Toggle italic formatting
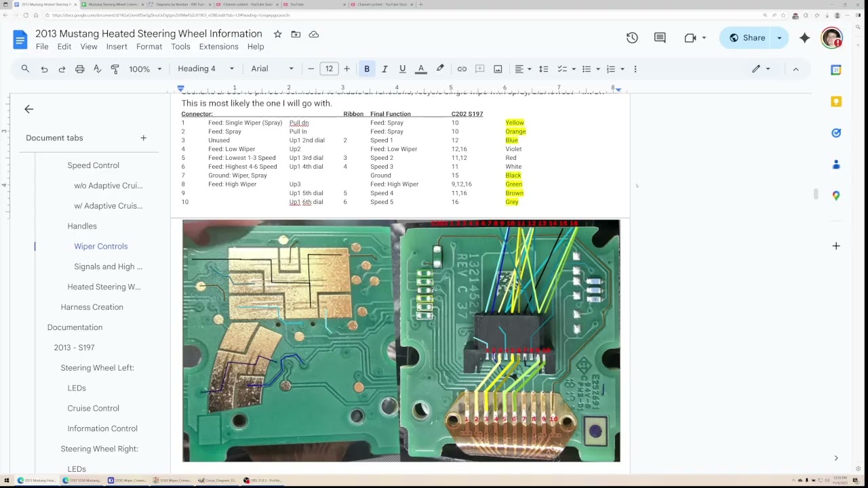 click(x=384, y=68)
